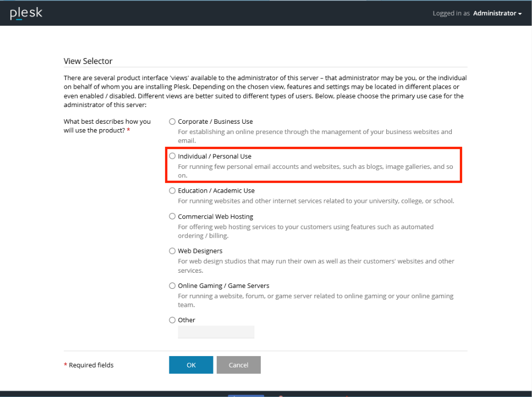Click the Plesk logo
Image resolution: width=532 pixels, height=397 pixels.
point(26,13)
